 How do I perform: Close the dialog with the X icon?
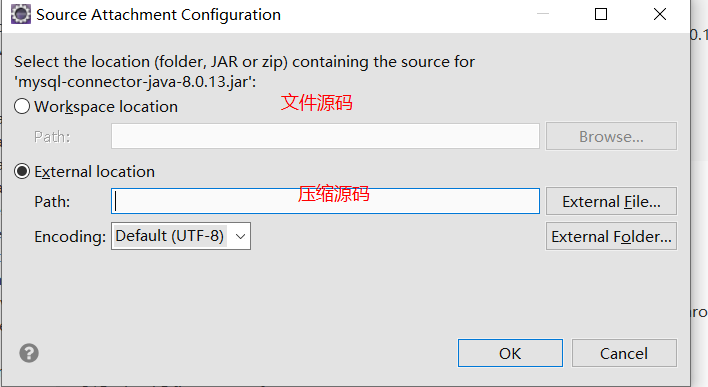(x=660, y=14)
